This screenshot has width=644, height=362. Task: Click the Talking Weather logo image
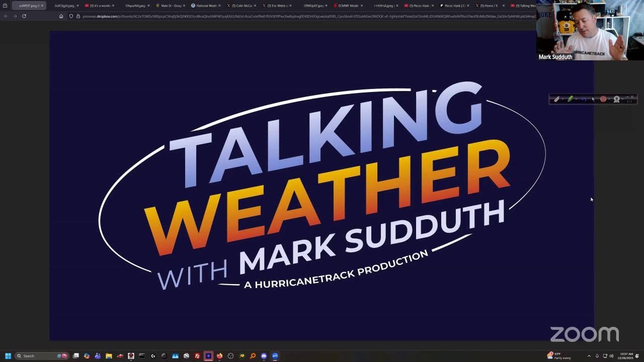[x=322, y=185]
